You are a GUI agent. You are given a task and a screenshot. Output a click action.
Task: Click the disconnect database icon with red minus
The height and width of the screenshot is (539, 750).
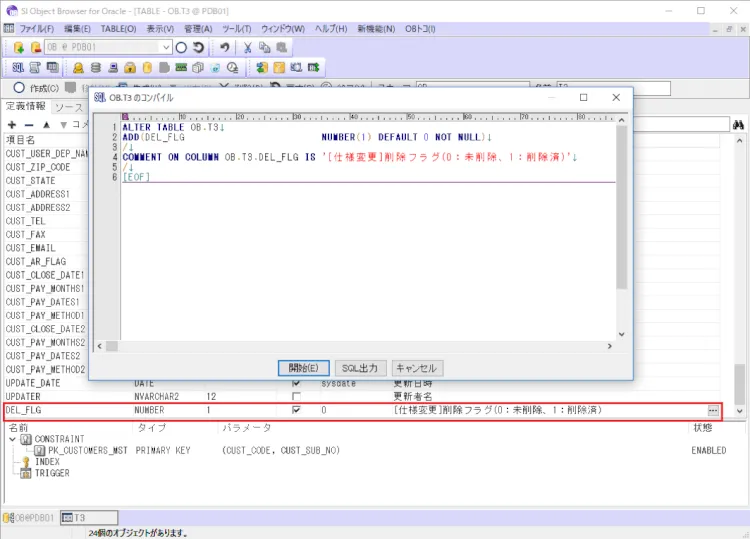pyautogui.click(x=35, y=47)
